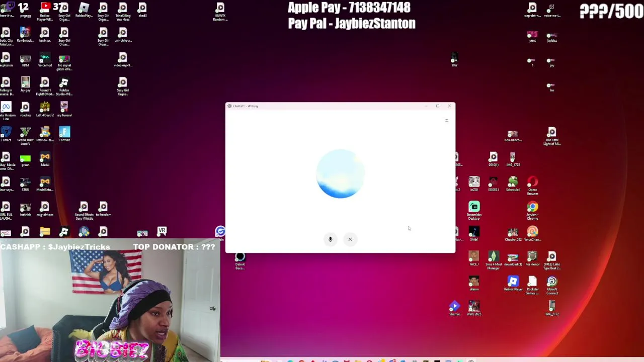Open the inZOI desktop shortcut

[474, 184]
